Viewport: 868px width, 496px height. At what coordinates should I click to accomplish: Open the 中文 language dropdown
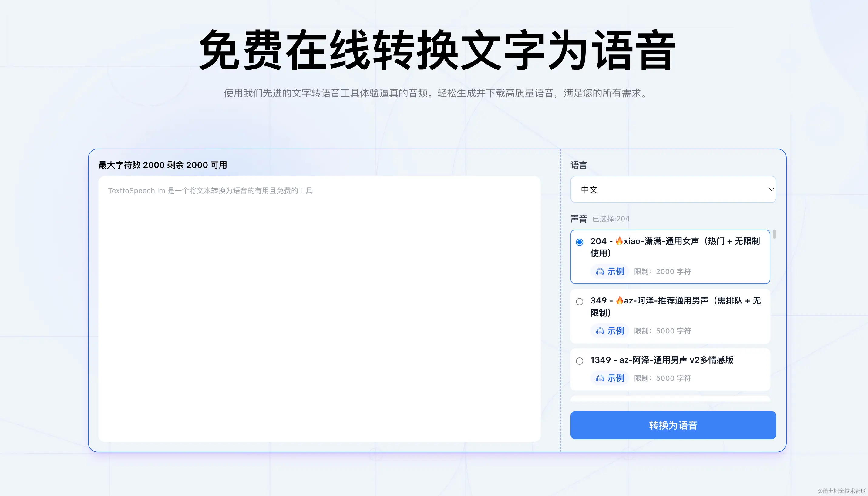point(673,189)
